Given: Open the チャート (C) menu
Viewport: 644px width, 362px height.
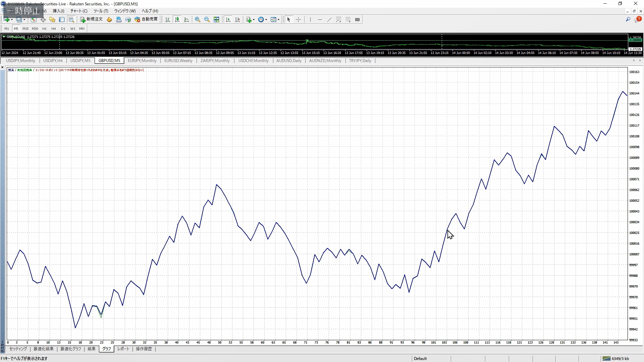Looking at the screenshot, I should (79, 11).
